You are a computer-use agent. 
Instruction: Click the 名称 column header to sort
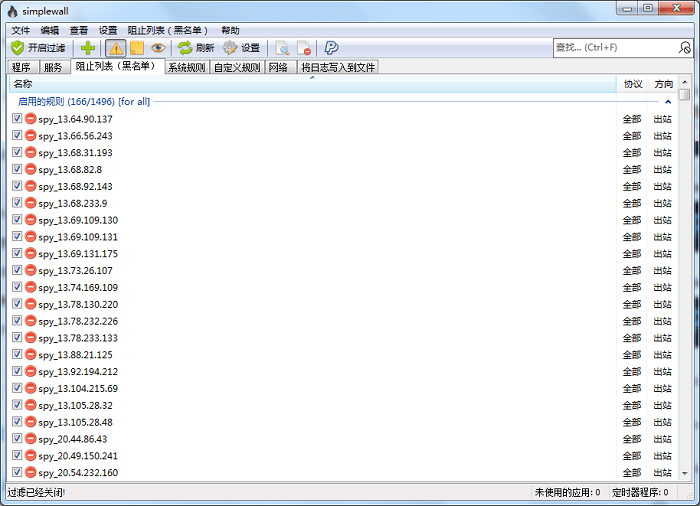[x=300, y=84]
